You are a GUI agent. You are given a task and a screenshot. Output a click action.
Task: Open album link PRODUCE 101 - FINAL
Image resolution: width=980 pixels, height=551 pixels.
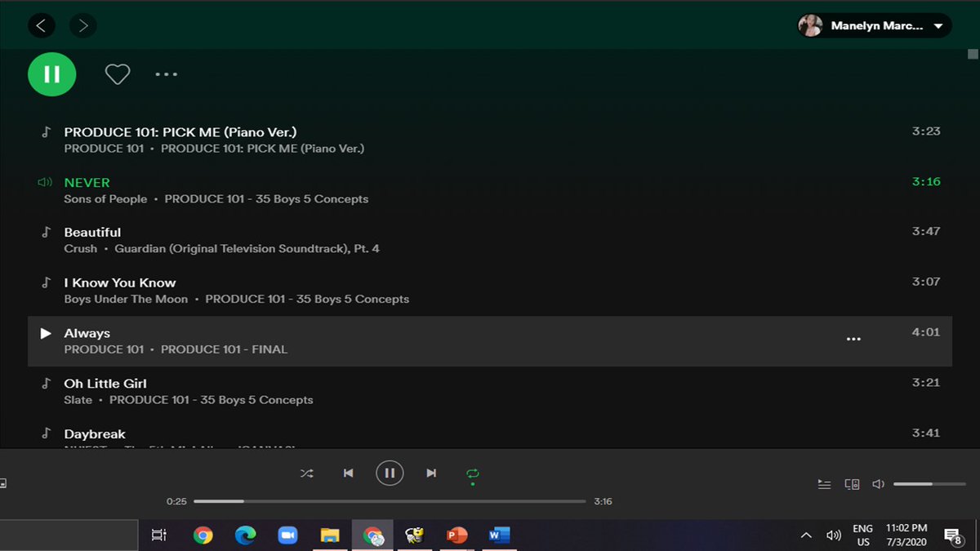225,349
